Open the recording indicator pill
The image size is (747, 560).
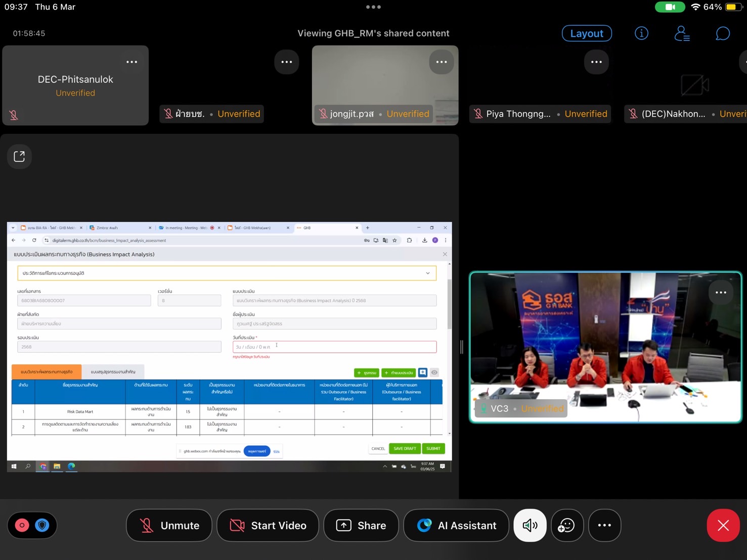pos(32,526)
